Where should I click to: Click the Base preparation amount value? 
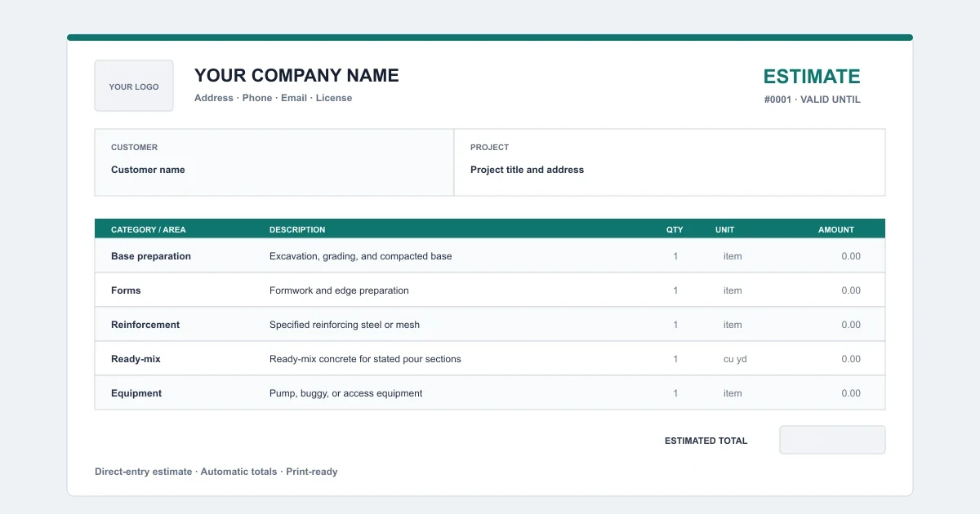coord(851,256)
